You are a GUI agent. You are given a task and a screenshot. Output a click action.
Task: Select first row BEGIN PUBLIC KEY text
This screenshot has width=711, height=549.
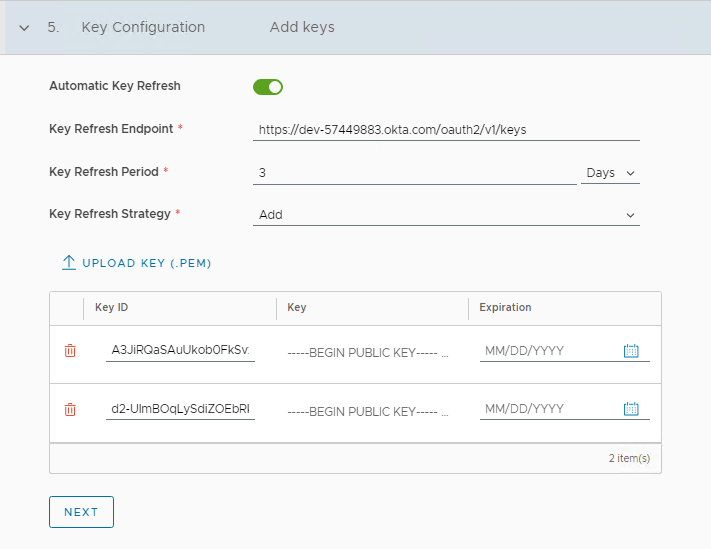click(x=367, y=352)
